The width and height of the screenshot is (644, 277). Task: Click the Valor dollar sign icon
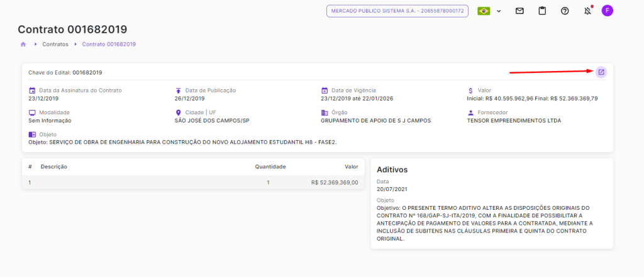470,90
